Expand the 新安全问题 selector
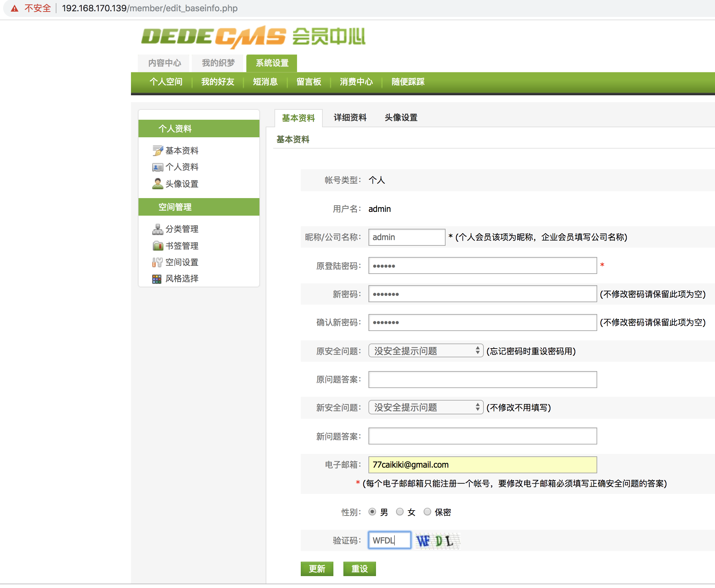715x588 pixels. (425, 407)
